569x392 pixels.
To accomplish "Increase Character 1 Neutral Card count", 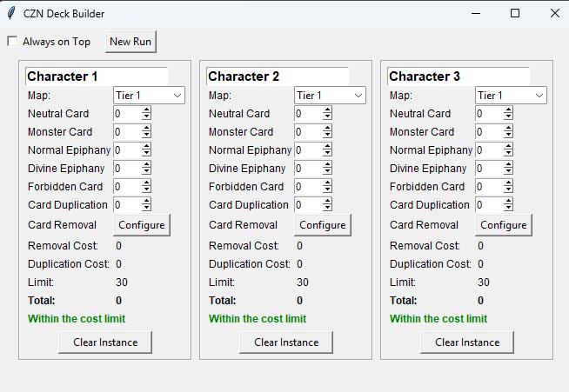I will (146, 110).
